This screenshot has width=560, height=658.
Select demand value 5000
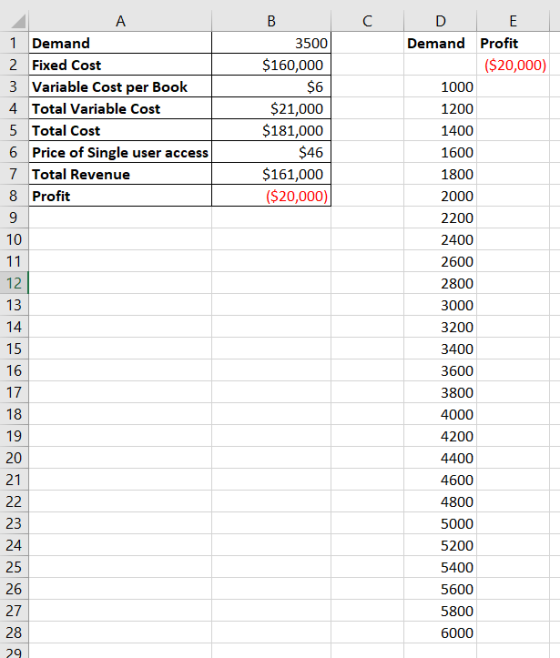pos(440,523)
